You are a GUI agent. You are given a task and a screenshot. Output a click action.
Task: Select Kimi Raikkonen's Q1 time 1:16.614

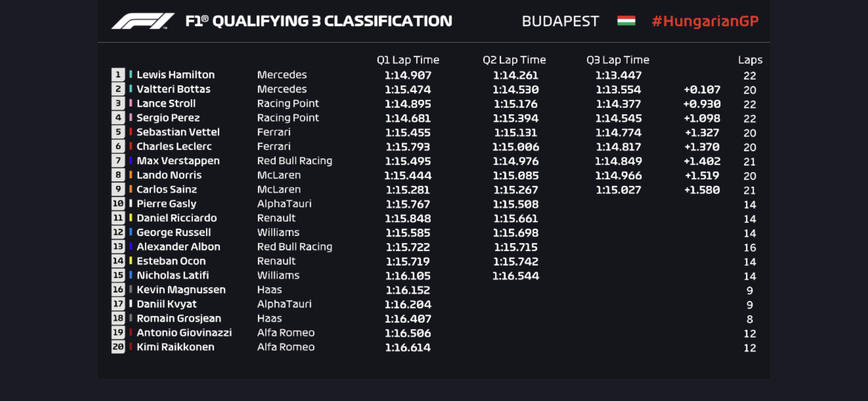(408, 348)
